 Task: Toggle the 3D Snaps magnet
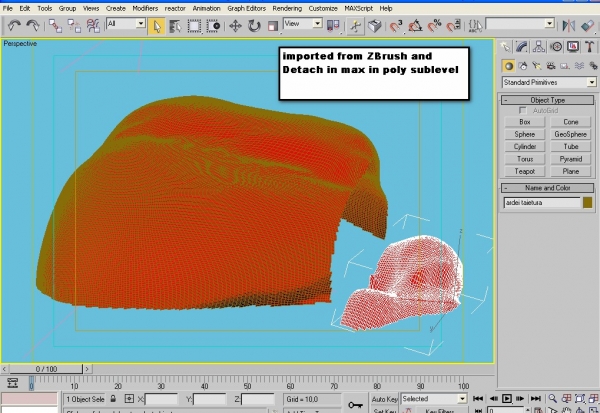tap(396, 26)
